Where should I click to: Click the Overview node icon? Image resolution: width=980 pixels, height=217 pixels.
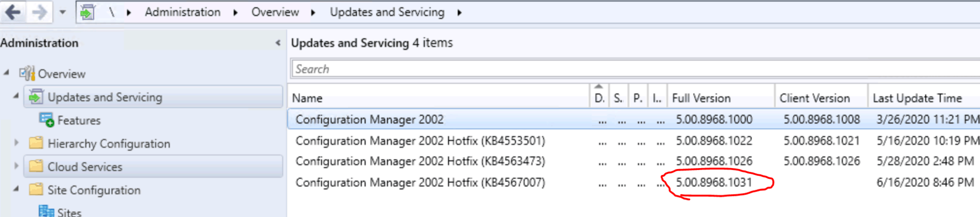pyautogui.click(x=27, y=73)
